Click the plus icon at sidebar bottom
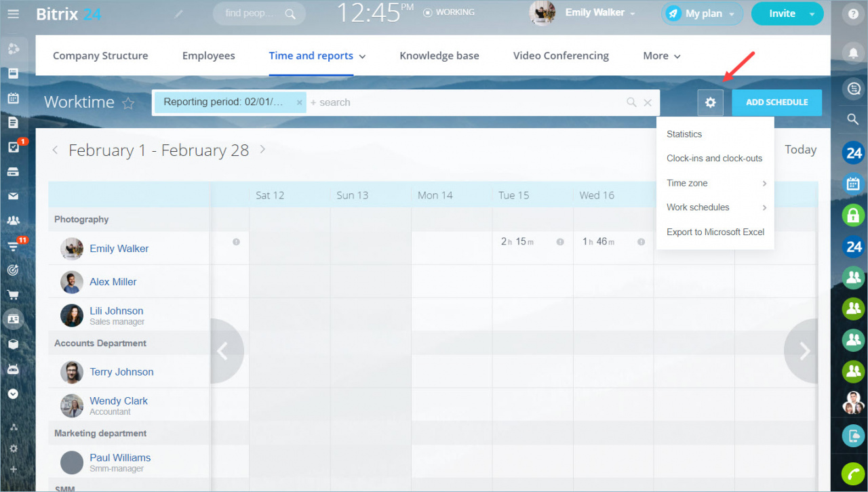The height and width of the screenshot is (492, 868). click(x=13, y=469)
